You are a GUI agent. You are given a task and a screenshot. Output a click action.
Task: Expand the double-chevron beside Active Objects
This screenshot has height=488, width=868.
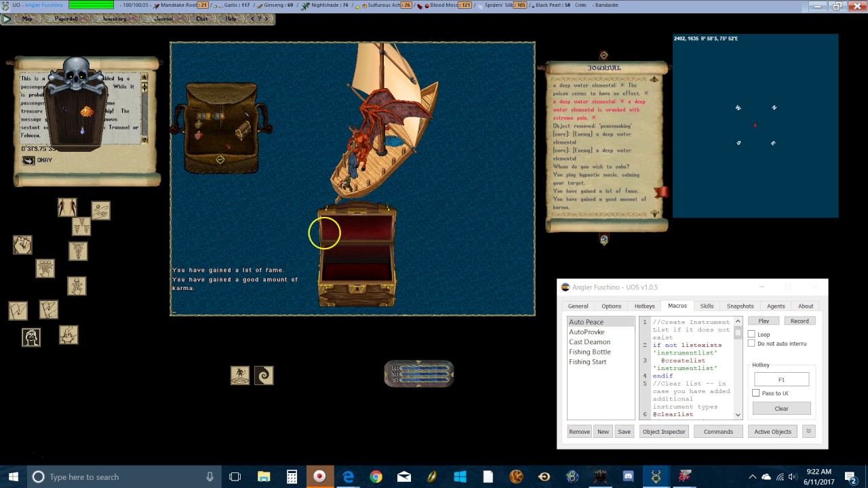808,431
